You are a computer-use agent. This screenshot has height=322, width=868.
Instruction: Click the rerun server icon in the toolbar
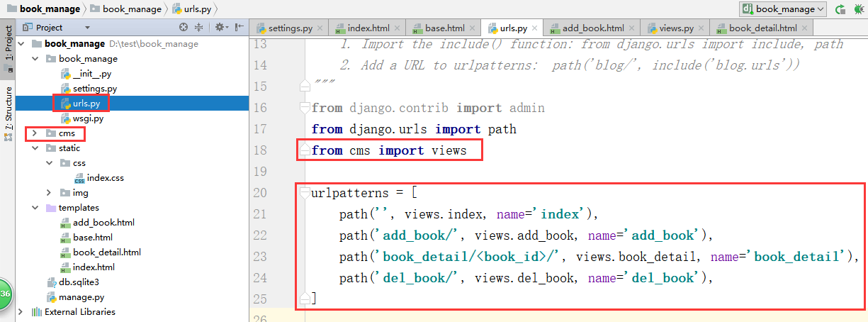point(840,9)
